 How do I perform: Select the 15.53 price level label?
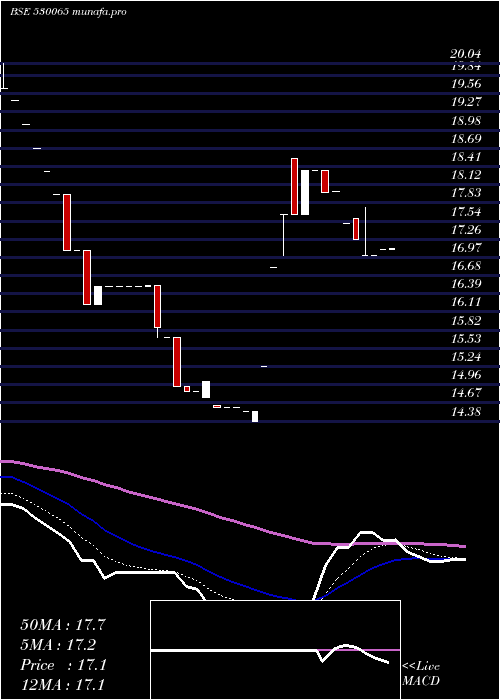466,339
